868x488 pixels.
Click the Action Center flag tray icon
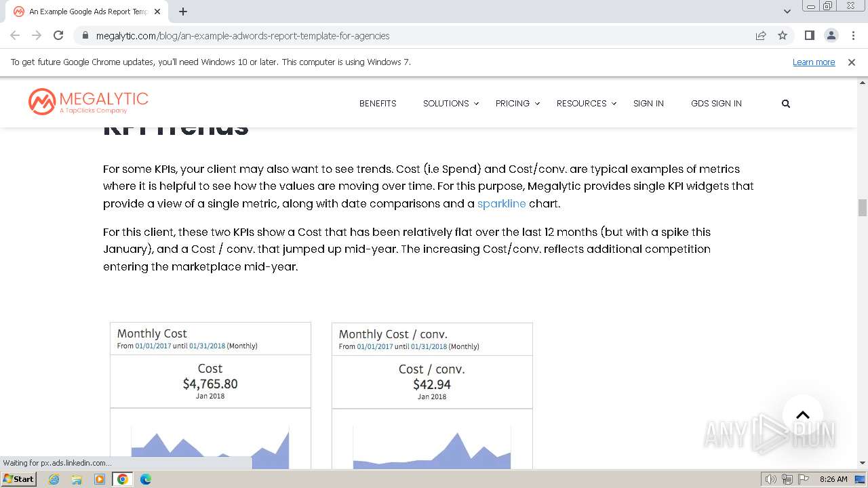(x=804, y=479)
